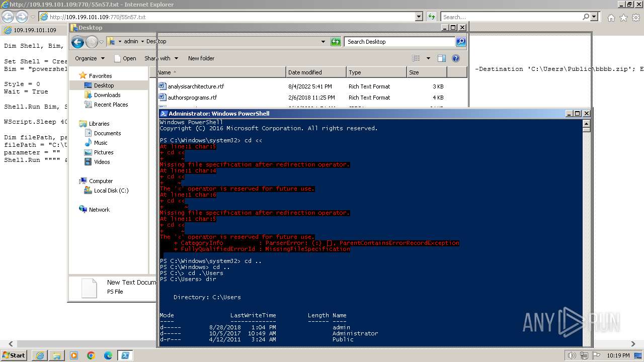The image size is (644, 362).
Task: Sort by Type column header
Action: [376, 72]
